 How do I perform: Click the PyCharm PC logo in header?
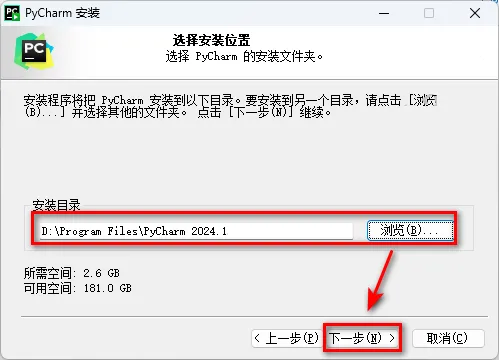tap(34, 51)
